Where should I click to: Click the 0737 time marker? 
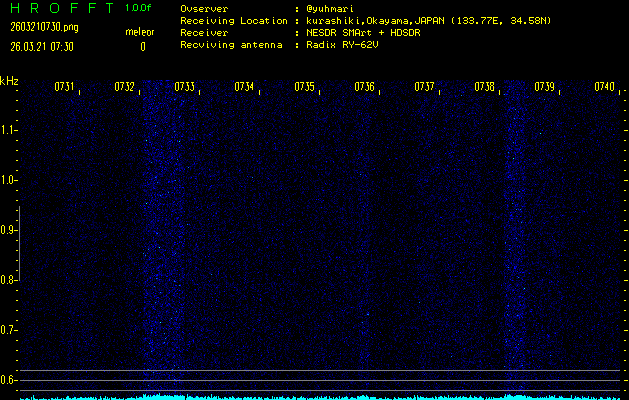[x=424, y=87]
